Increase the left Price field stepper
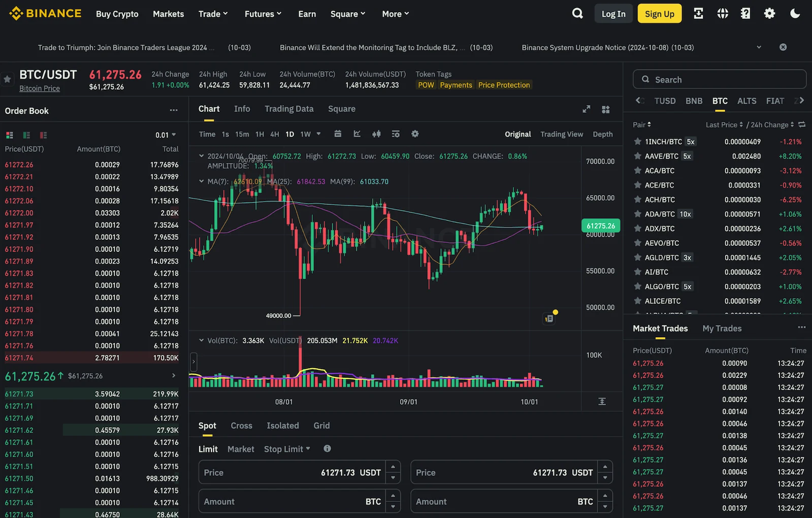The image size is (812, 518). click(x=393, y=467)
